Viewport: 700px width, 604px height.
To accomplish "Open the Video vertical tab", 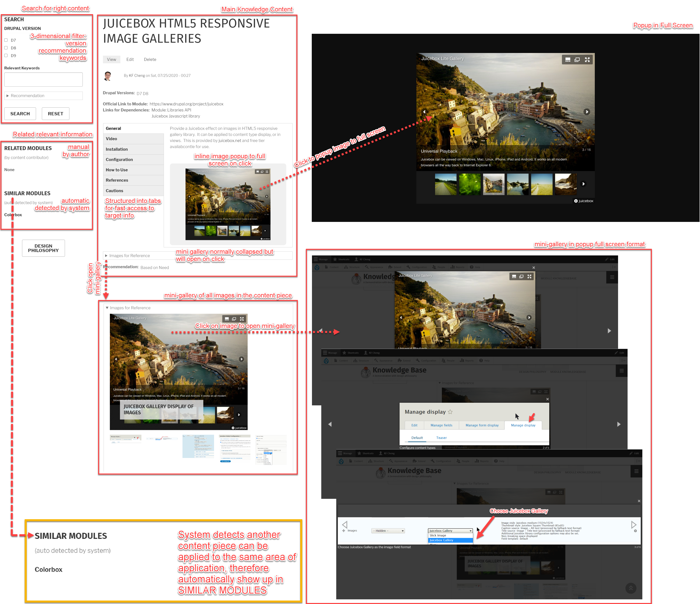I will 134,139.
